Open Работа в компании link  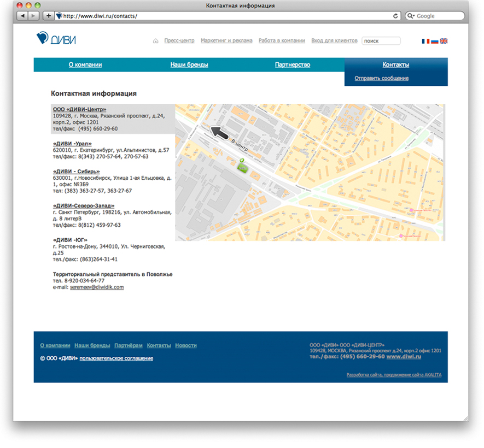coord(282,40)
